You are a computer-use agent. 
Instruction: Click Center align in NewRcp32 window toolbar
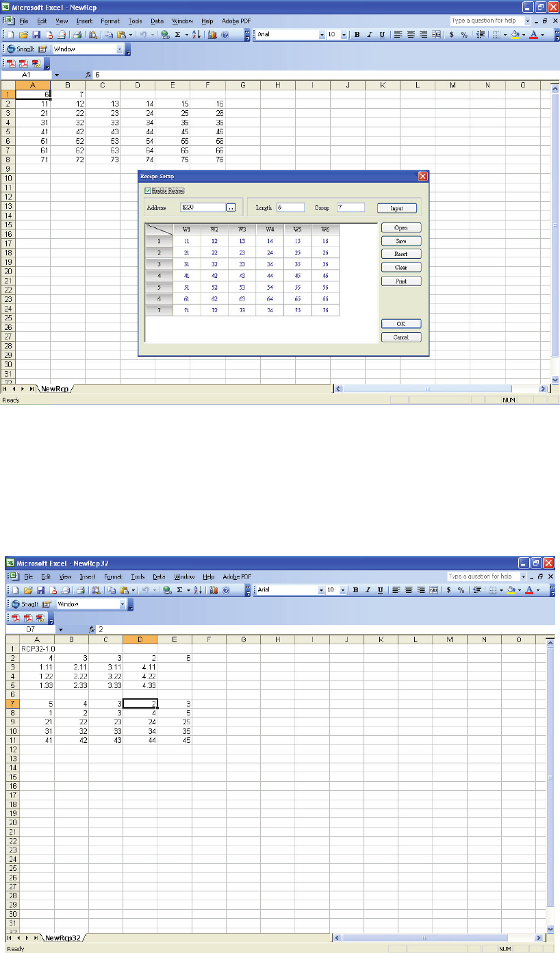coord(408,589)
